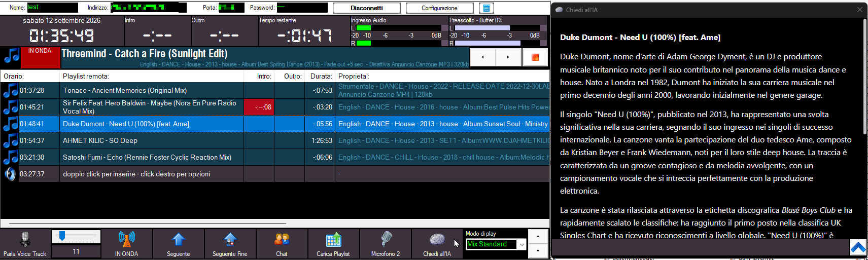
Task: Click the red stop button
Action: [x=535, y=57]
